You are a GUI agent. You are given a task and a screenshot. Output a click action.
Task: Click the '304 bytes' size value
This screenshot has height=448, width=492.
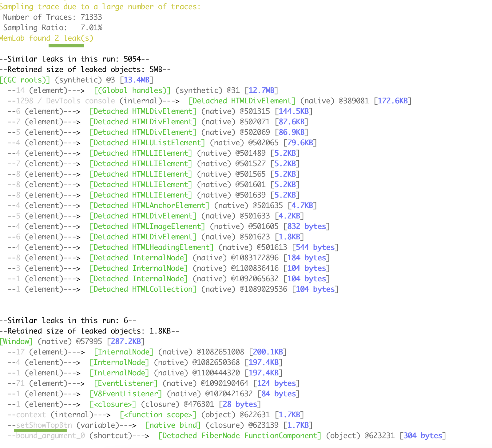coord(423,436)
